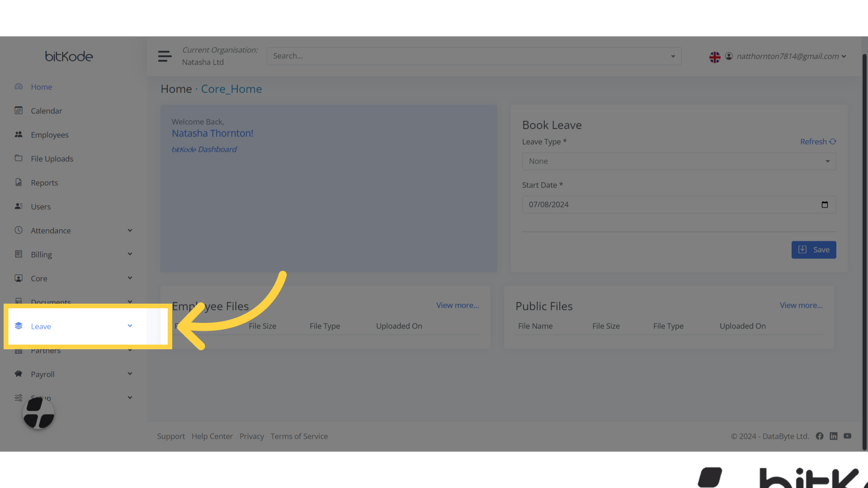This screenshot has height=488, width=868.
Task: Open the Leave Type dropdown
Action: [678, 161]
